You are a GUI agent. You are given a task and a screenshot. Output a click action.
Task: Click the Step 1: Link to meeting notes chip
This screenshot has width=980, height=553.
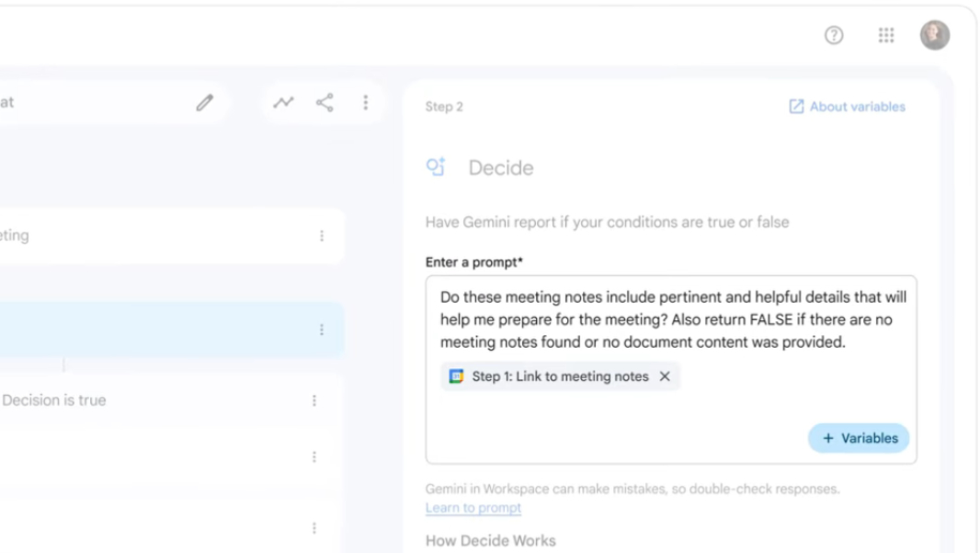click(x=559, y=376)
